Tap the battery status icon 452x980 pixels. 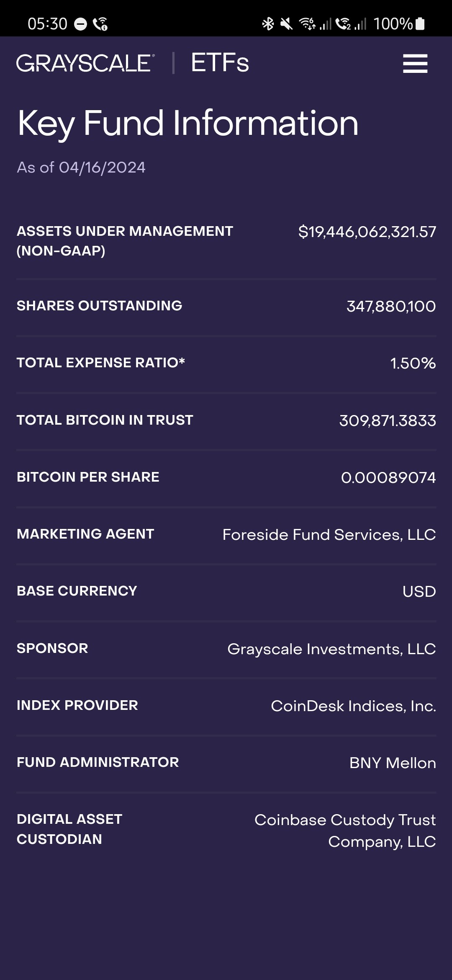(x=420, y=24)
